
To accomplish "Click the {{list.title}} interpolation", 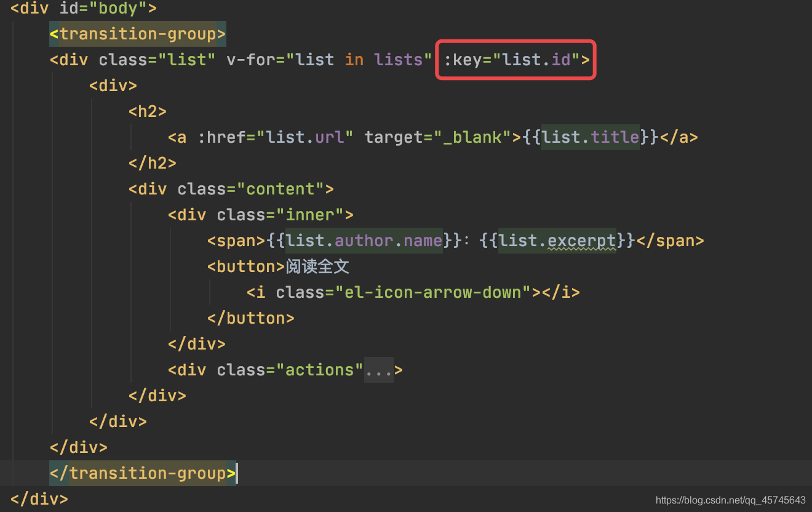I will [x=591, y=137].
